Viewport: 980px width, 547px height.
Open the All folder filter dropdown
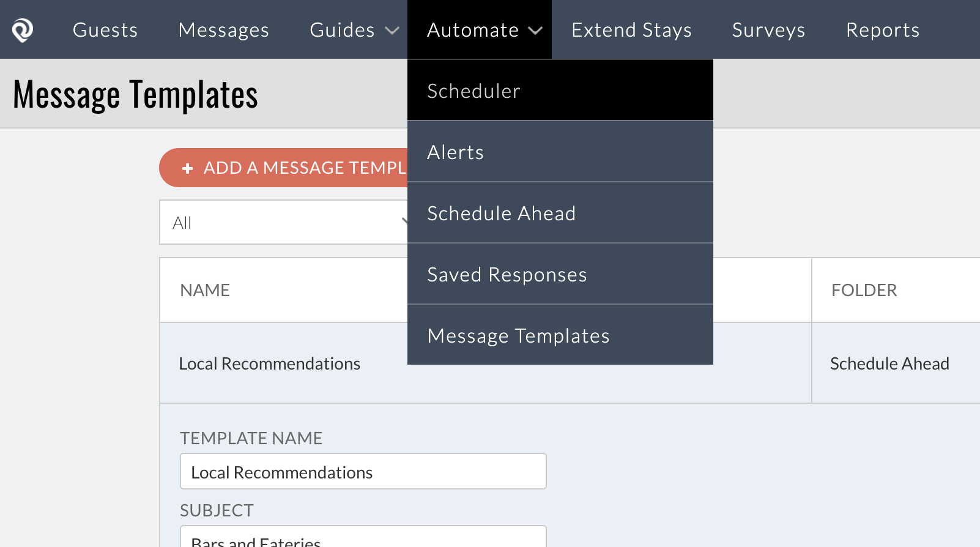tap(284, 222)
